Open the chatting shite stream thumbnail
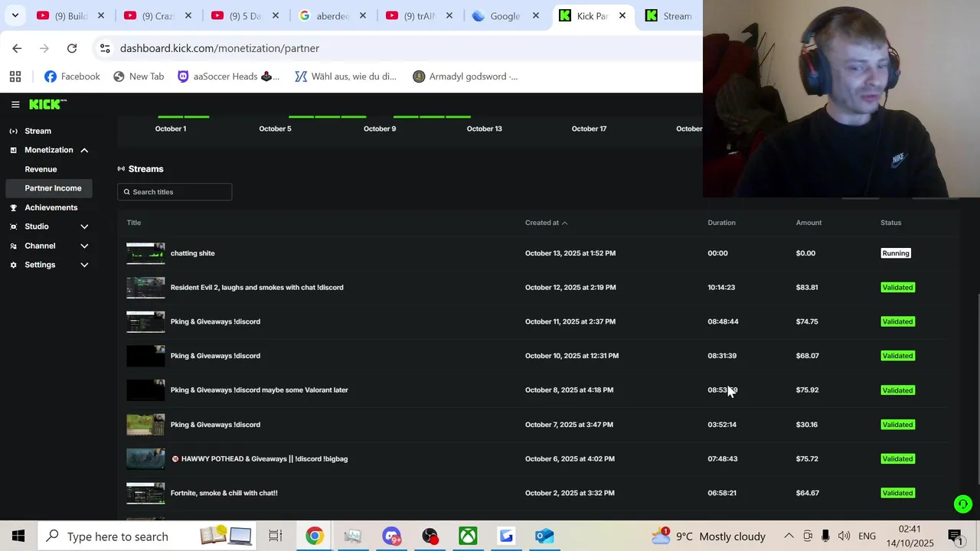The height and width of the screenshot is (551, 980). pyautogui.click(x=145, y=253)
